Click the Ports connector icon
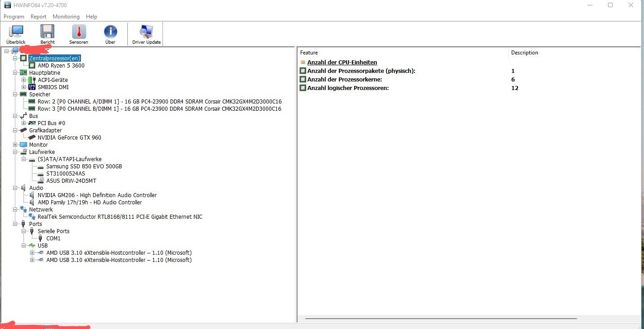The height and width of the screenshot is (329, 644). point(23,224)
